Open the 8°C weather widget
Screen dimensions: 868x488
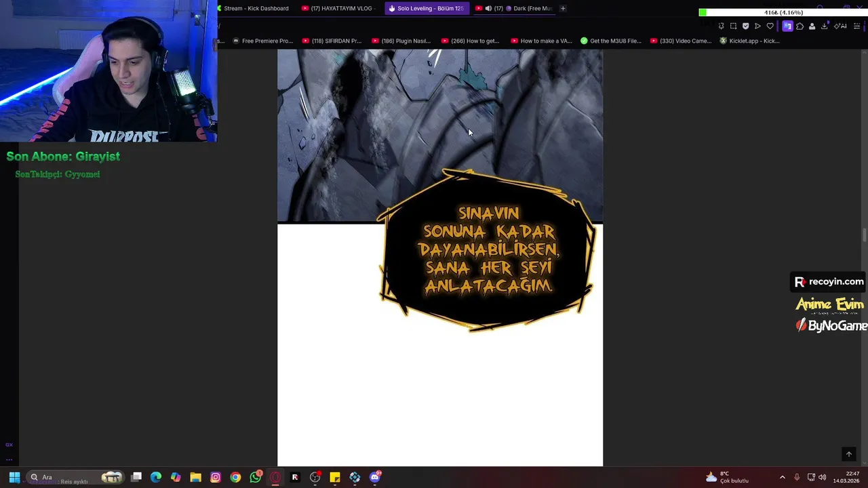727,477
